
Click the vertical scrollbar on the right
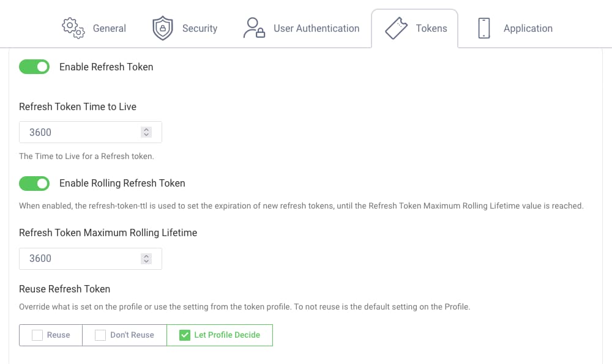608,122
